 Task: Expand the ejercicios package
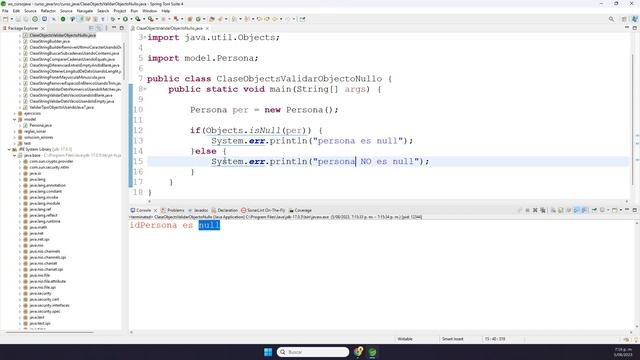click(15, 113)
